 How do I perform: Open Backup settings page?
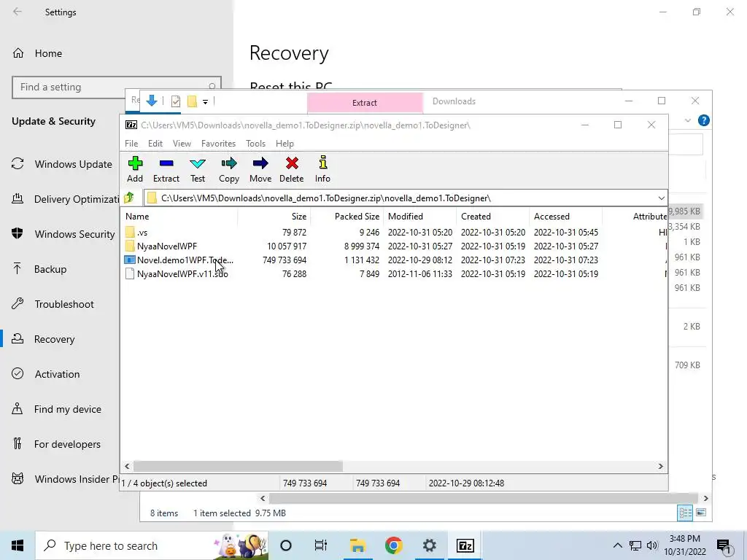39,269
